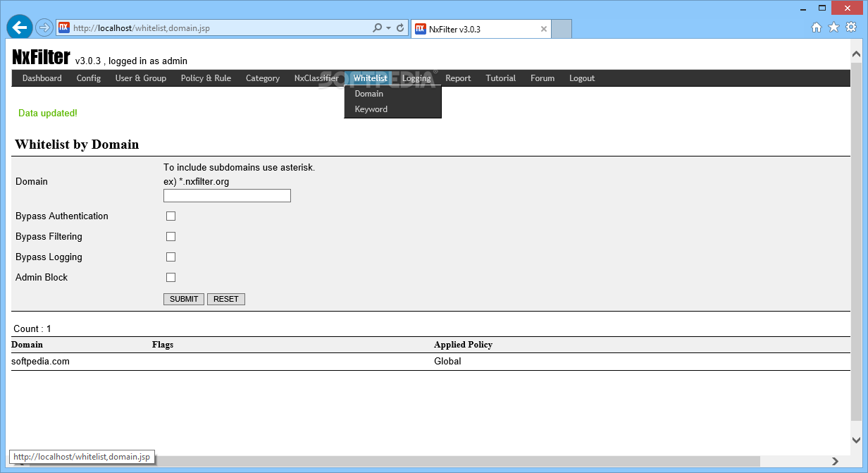Select the NxFilter v3.0.3 browser tab

[480, 29]
